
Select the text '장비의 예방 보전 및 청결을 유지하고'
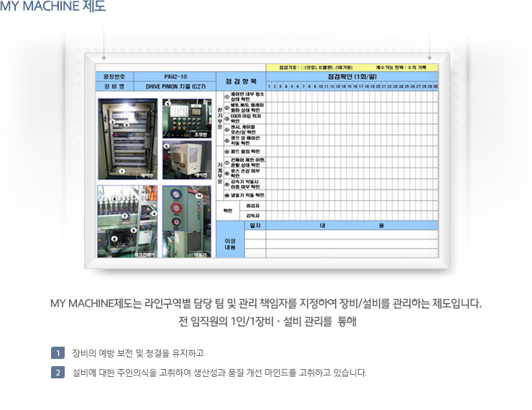coord(138,353)
